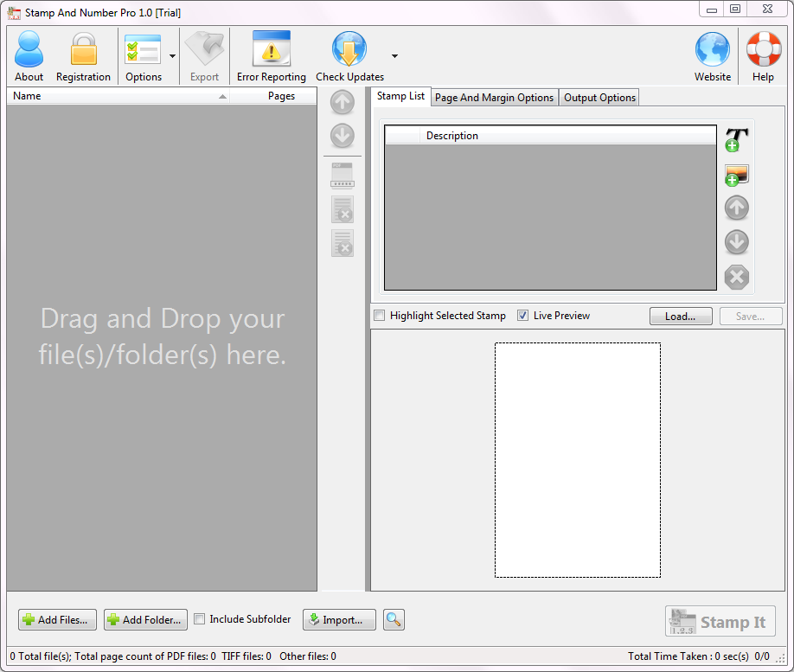Open the Output Options tab

[x=599, y=98]
